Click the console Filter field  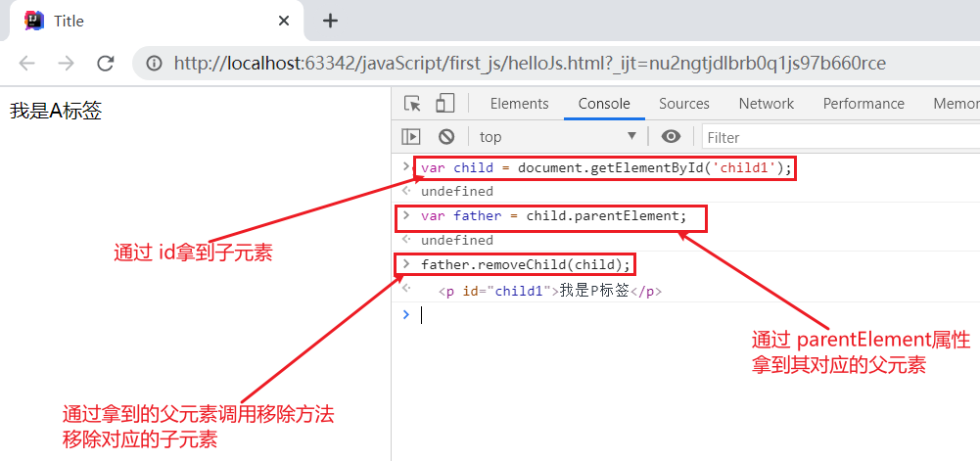click(x=841, y=137)
